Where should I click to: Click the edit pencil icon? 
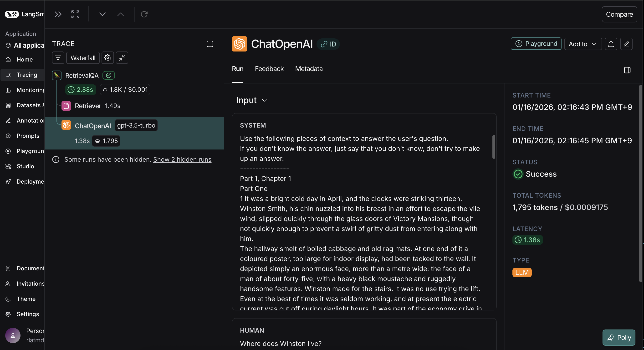[x=626, y=44]
